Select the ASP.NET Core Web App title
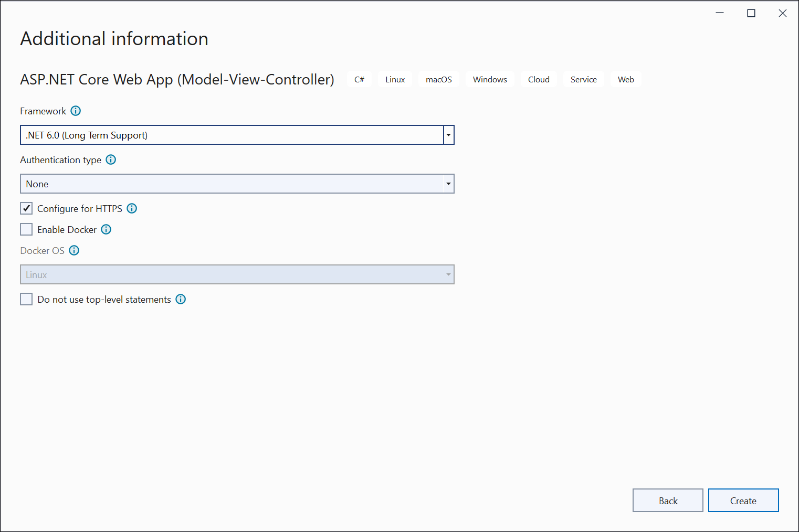Viewport: 799px width, 532px height. 177,79
